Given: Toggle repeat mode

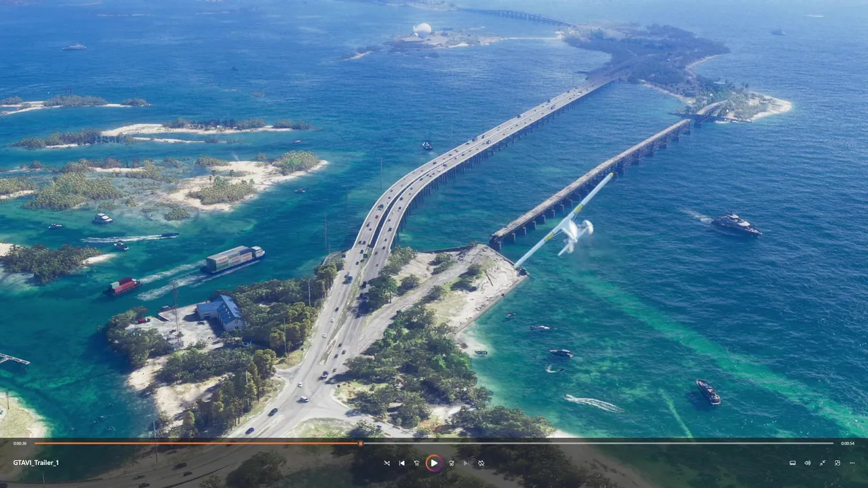Looking at the screenshot, I should (481, 463).
